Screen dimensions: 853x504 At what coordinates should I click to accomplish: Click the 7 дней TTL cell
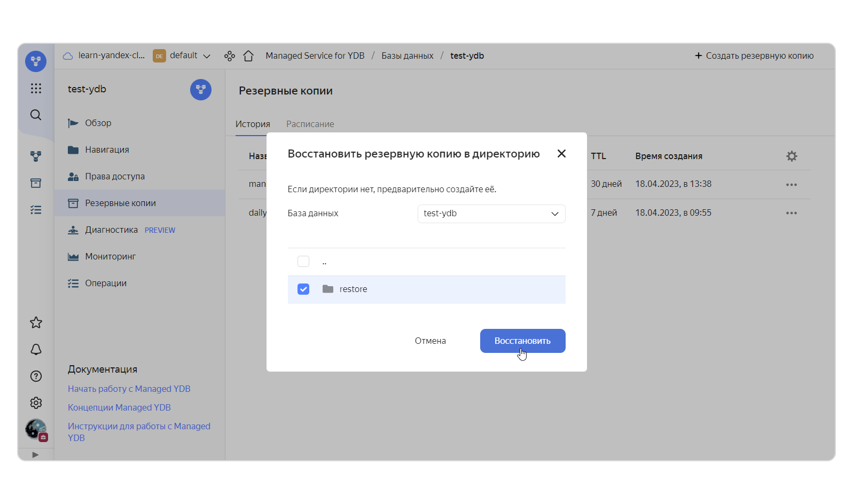pos(604,212)
